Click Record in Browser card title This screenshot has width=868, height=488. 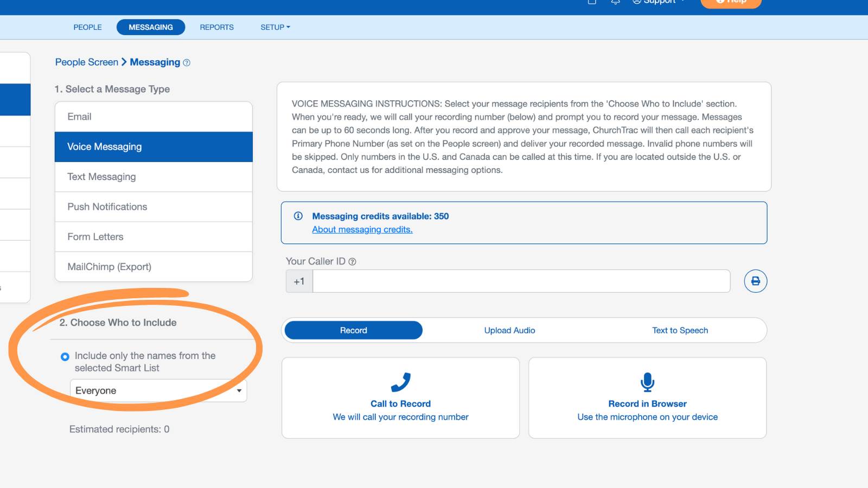(x=647, y=404)
